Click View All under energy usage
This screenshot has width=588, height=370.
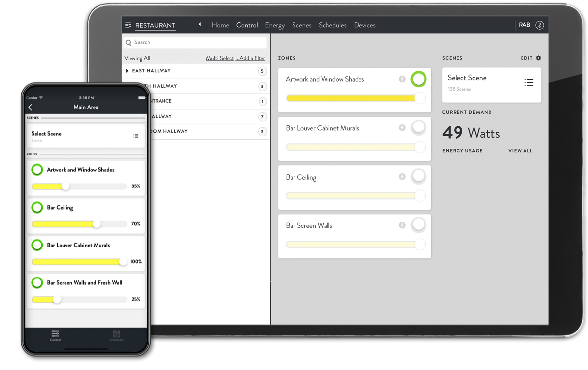(x=520, y=151)
